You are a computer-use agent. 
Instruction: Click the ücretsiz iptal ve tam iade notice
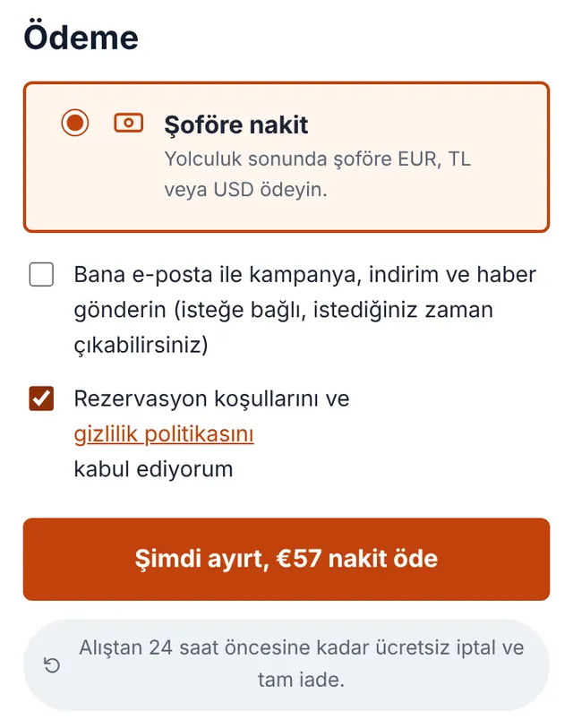(x=302, y=664)
